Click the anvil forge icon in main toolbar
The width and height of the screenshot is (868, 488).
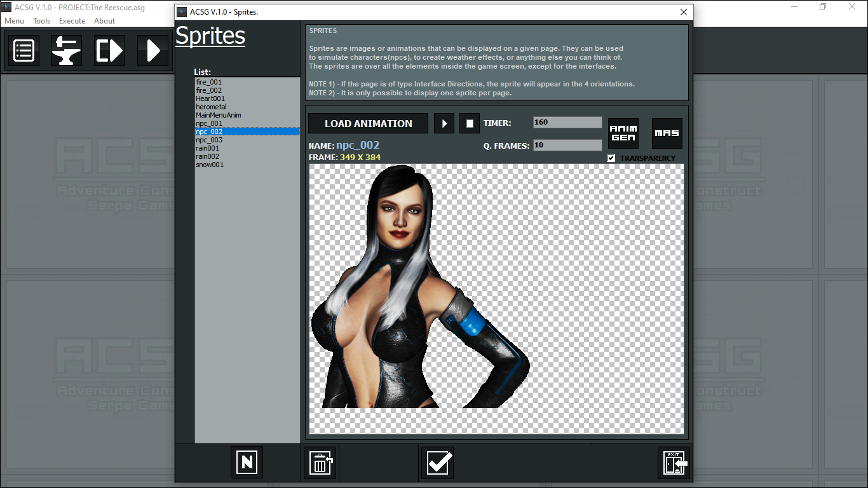tap(67, 50)
